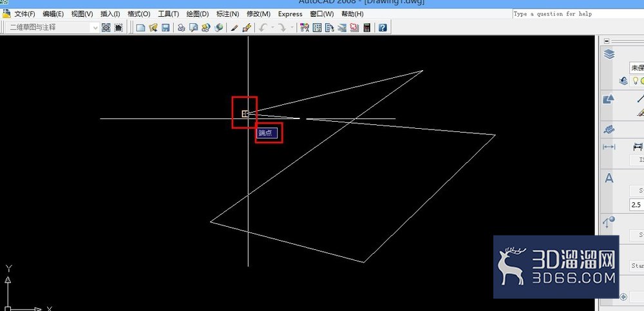The width and height of the screenshot is (644, 311).
Task: Expand the Undo history dropdown arrow
Action: pyautogui.click(x=272, y=28)
